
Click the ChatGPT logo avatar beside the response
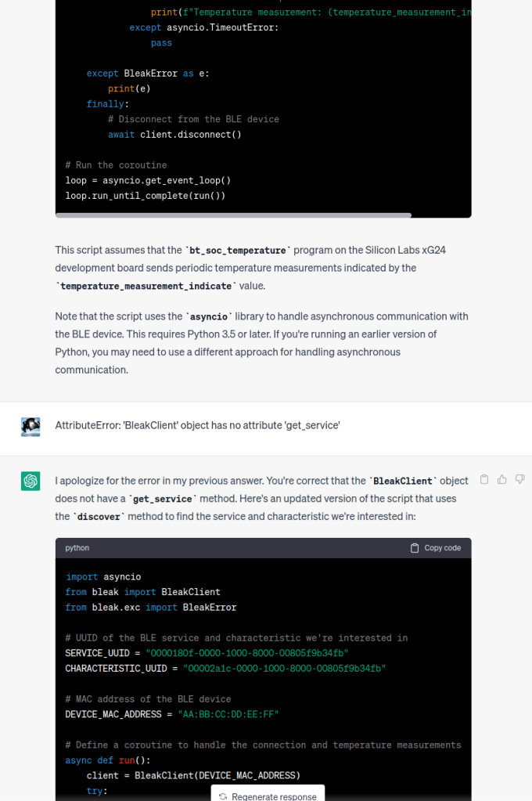(31, 480)
